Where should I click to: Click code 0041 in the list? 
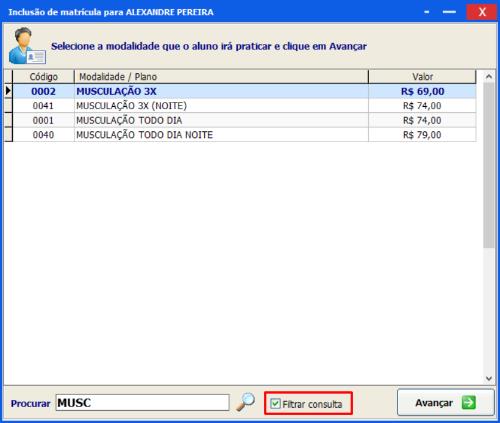[43, 106]
